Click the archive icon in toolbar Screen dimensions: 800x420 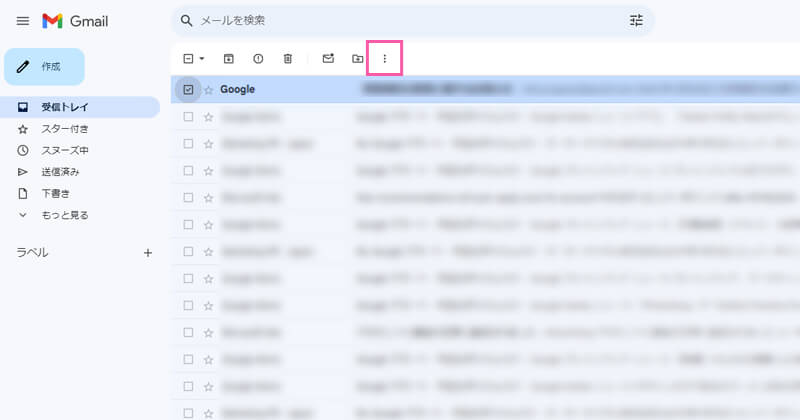point(229,59)
